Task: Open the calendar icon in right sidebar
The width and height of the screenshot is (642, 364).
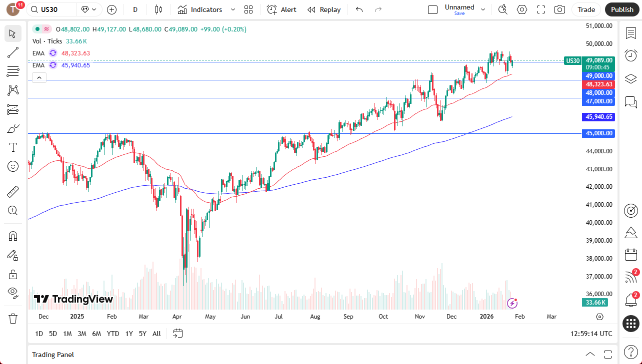Action: [x=631, y=254]
